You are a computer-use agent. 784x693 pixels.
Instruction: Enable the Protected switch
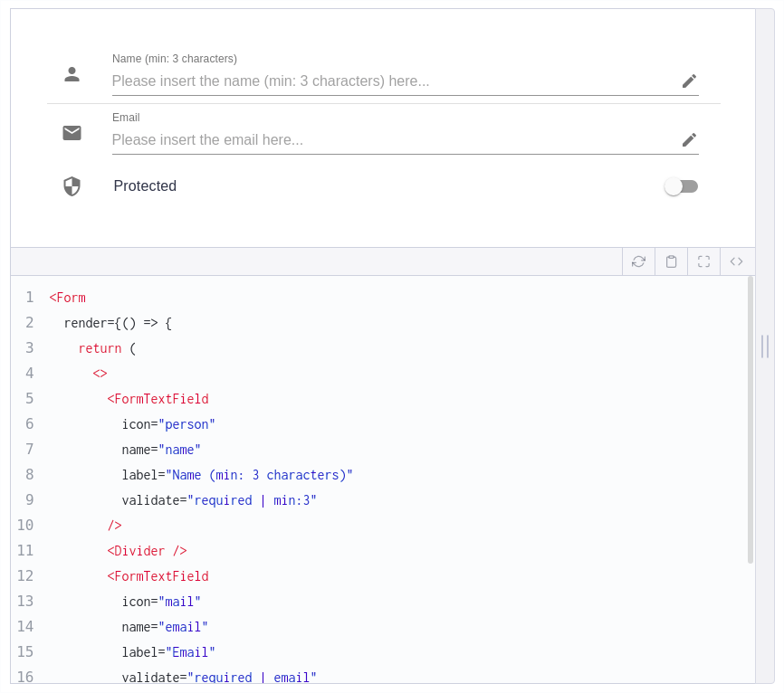681,186
